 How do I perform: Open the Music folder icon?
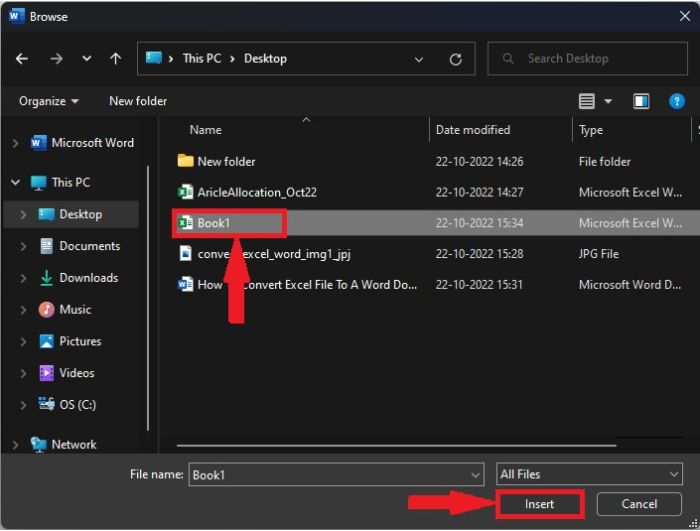pos(46,309)
